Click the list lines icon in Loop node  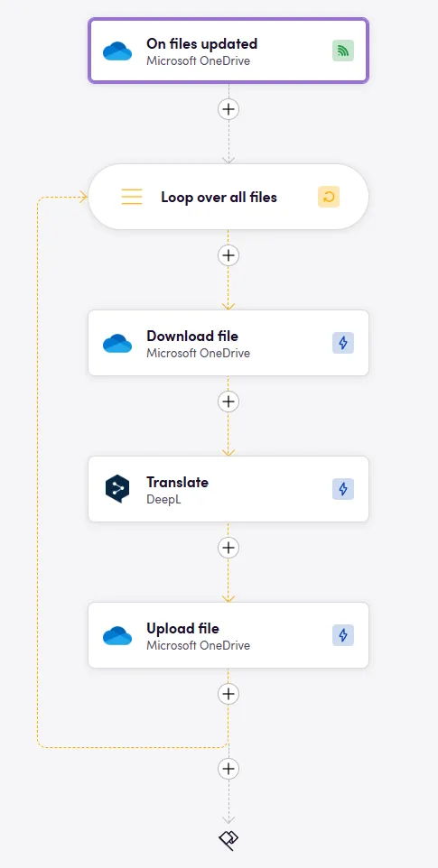point(132,197)
